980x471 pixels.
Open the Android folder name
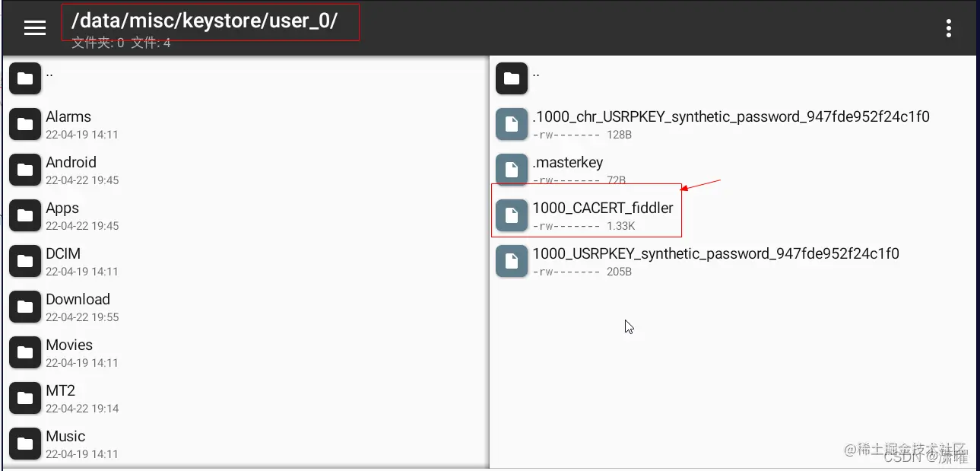(x=71, y=162)
